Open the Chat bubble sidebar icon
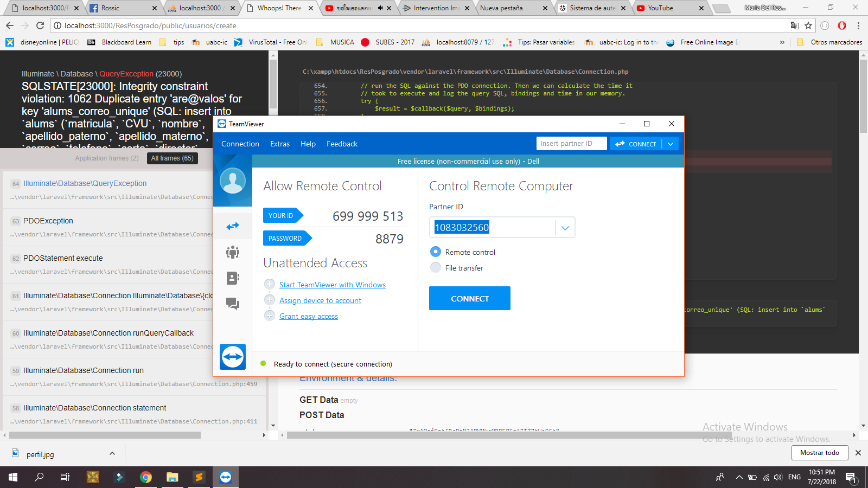 tap(233, 304)
